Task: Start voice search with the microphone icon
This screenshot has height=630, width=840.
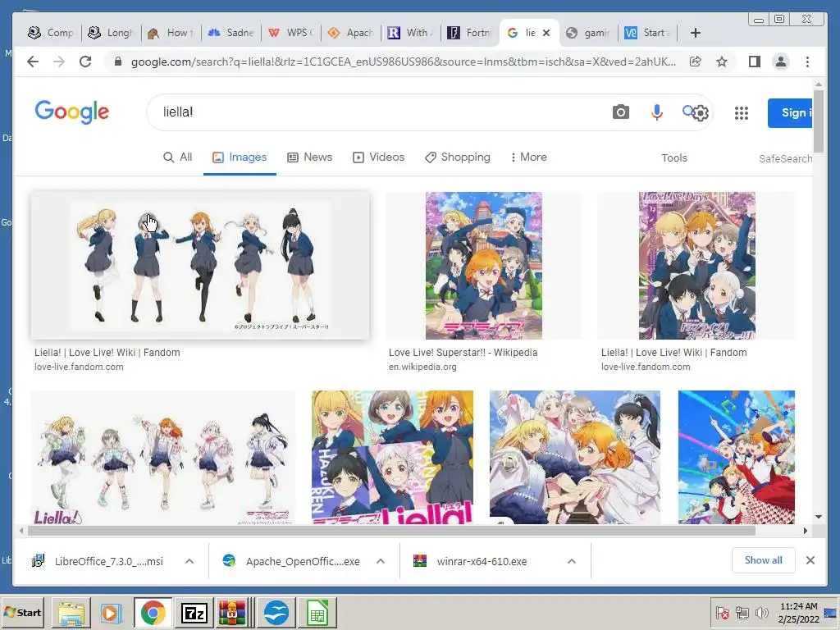Action: point(657,112)
